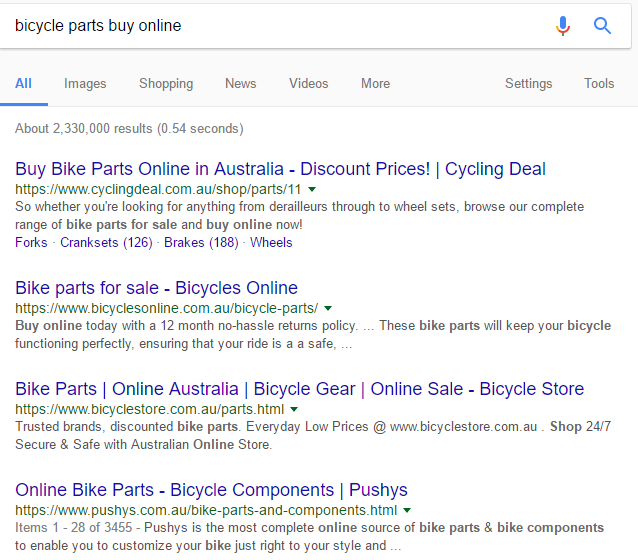Switch to the Images tab
Screen dimensions: 638x560
click(85, 84)
